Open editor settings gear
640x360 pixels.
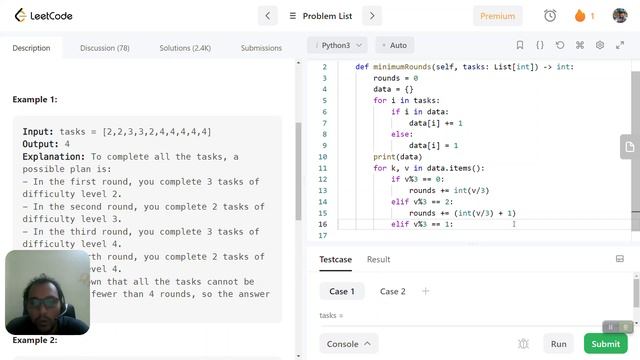(x=600, y=45)
